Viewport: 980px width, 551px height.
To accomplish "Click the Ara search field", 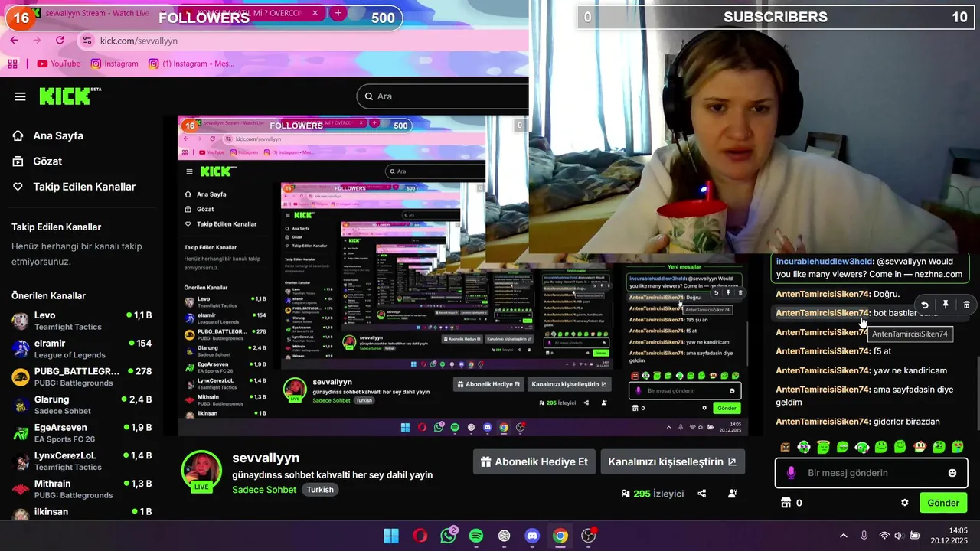I will [443, 96].
